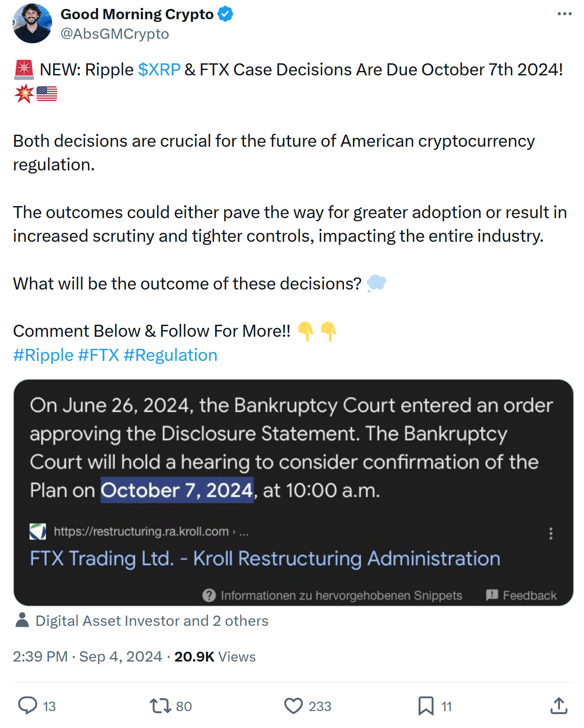Open Good Morning Crypto profile avatar
This screenshot has width=584, height=728.
(33, 24)
